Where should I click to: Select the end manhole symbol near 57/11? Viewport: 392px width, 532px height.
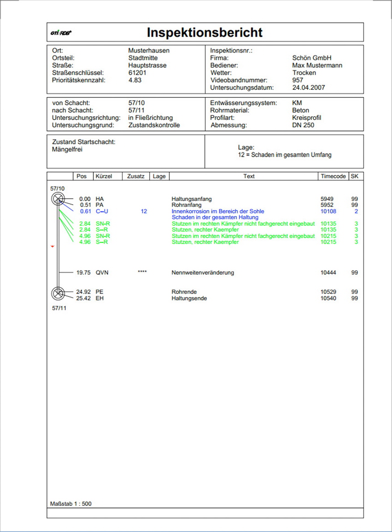coord(58,293)
